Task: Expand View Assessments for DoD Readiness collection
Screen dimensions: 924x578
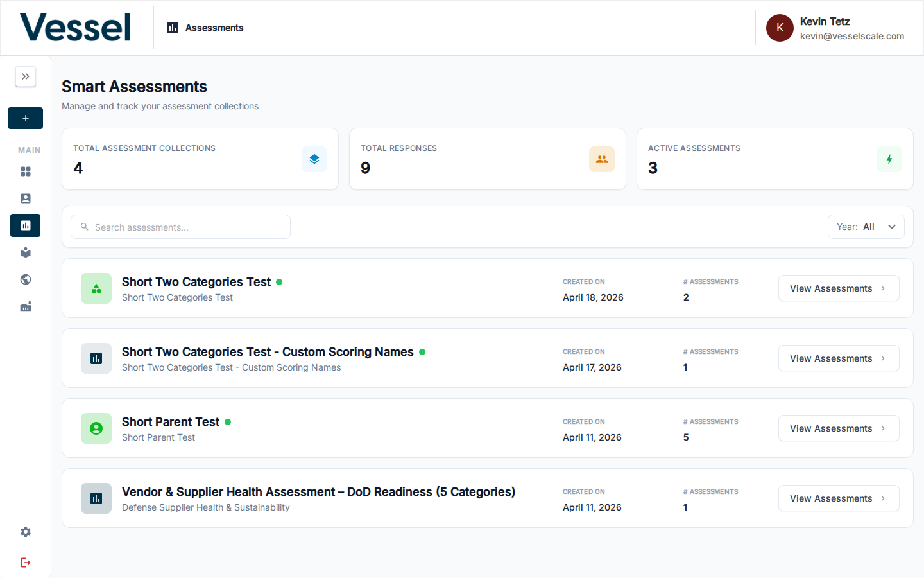Action: coord(839,498)
